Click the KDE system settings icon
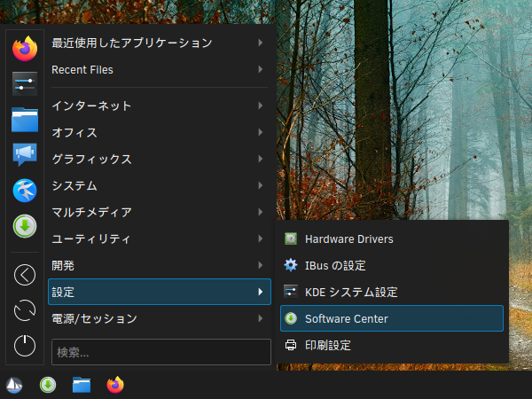Image resolution: width=532 pixels, height=399 pixels. (x=291, y=292)
